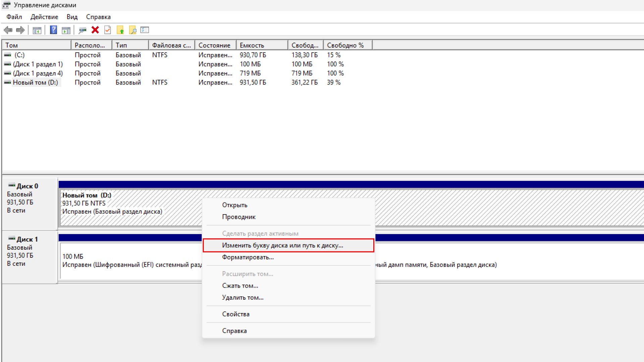This screenshot has height=362, width=644.
Task: Select 'Изменить букву диска или путь к диску...'
Action: coord(282,245)
